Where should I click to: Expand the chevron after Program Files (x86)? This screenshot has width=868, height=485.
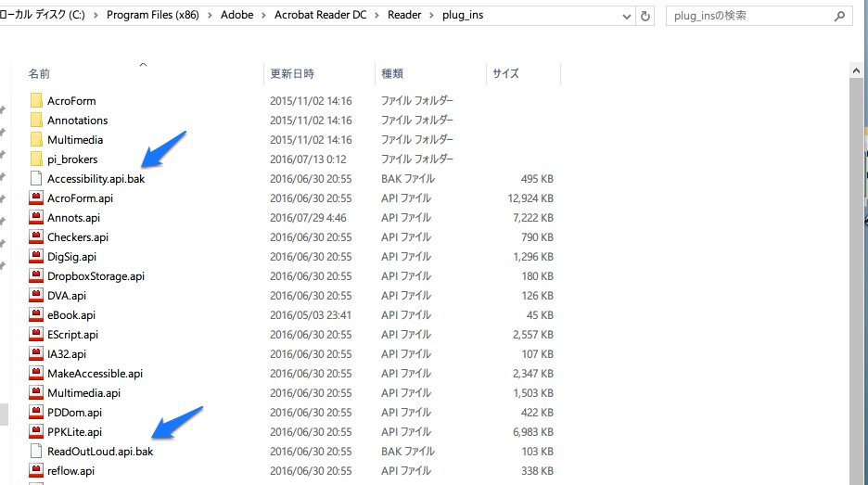210,16
